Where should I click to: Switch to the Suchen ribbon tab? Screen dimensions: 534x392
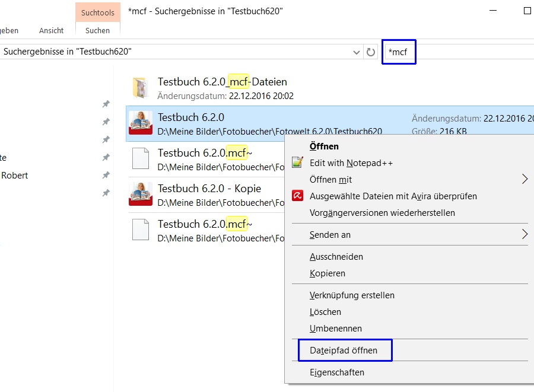(x=97, y=30)
